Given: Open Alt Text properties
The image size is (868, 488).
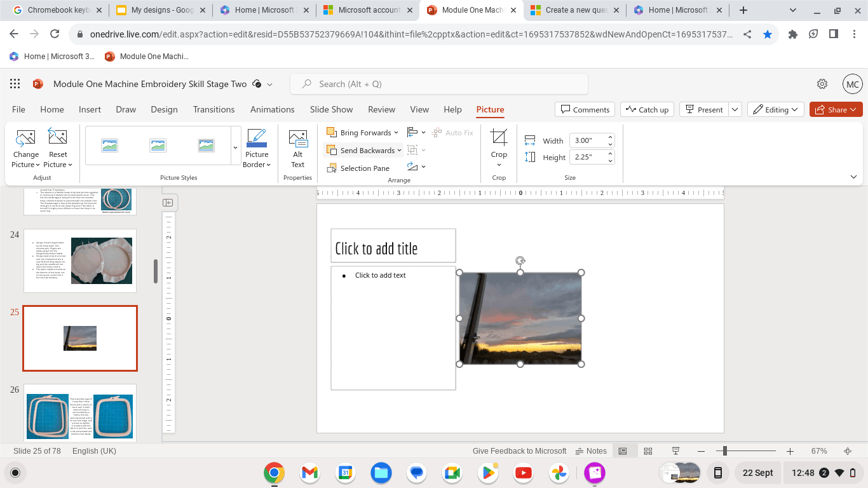Looking at the screenshot, I should tap(298, 149).
